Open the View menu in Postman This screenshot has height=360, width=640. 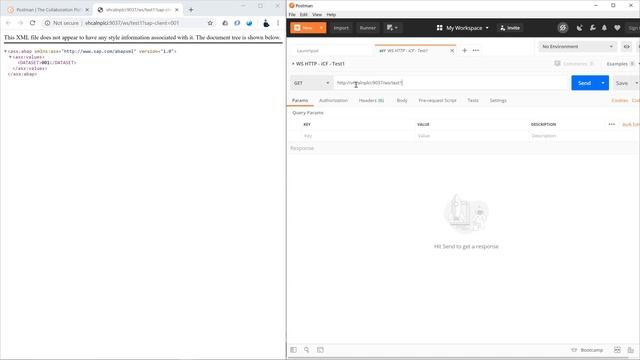point(317,14)
